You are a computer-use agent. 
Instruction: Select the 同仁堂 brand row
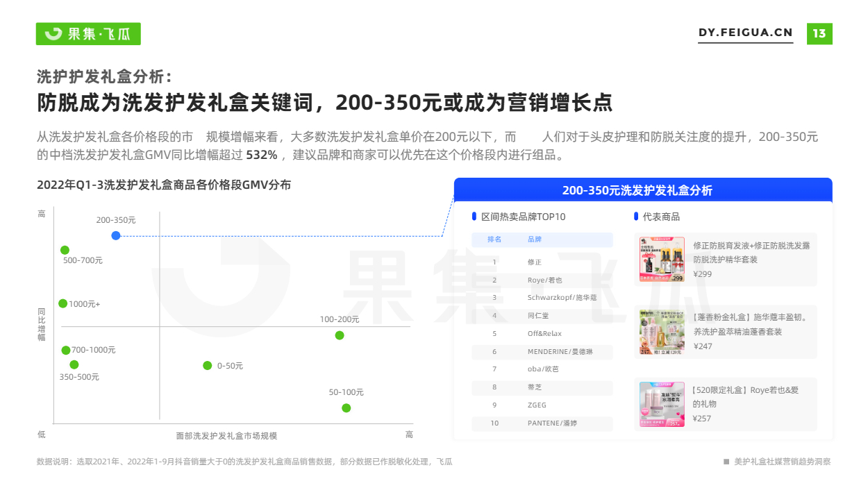point(542,315)
